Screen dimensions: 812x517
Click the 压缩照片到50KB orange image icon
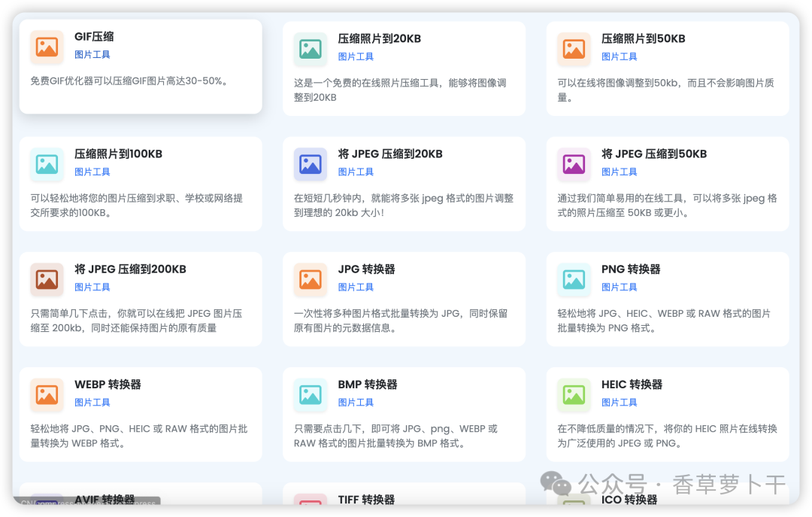[x=574, y=49]
